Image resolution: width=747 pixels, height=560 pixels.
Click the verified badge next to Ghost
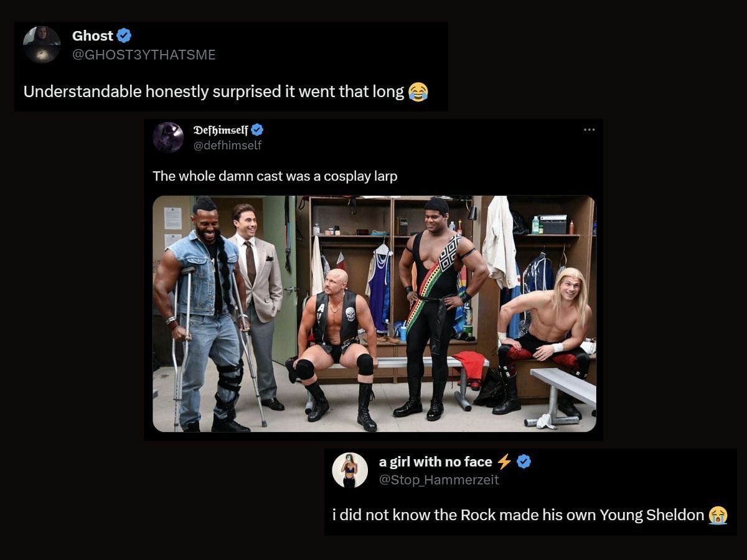pyautogui.click(x=125, y=36)
